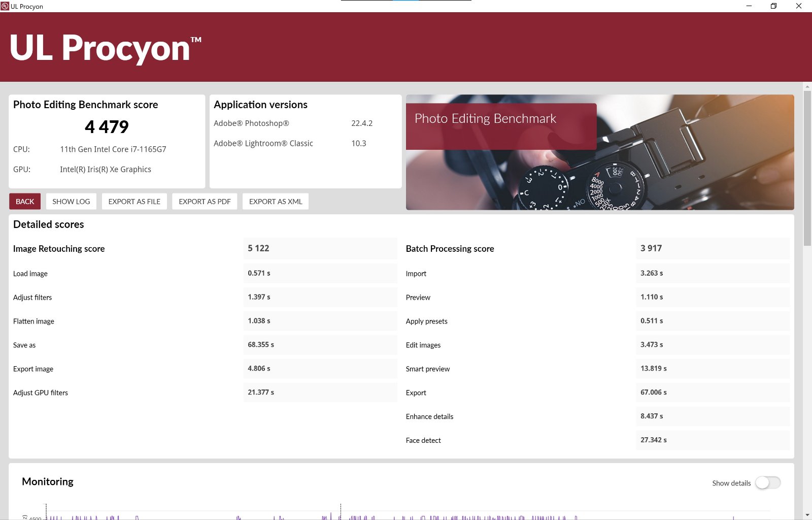Click the Image Retouching score label
This screenshot has width=812, height=520.
click(59, 249)
